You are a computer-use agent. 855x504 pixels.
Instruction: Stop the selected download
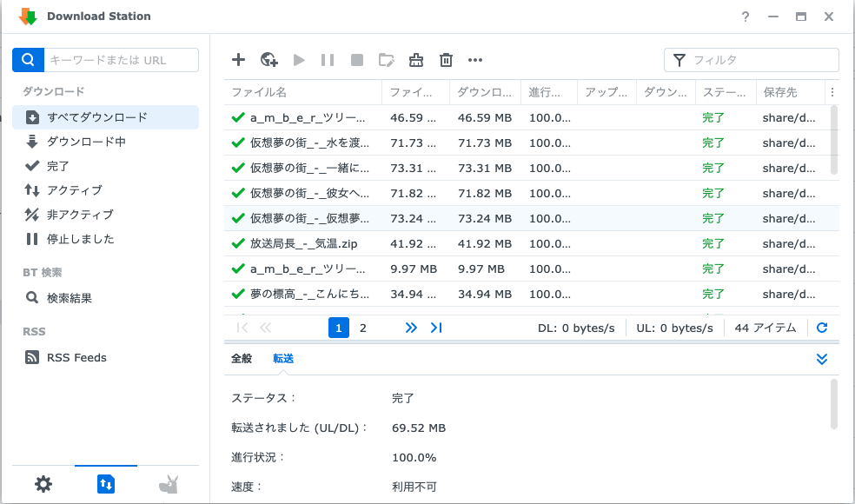357,60
